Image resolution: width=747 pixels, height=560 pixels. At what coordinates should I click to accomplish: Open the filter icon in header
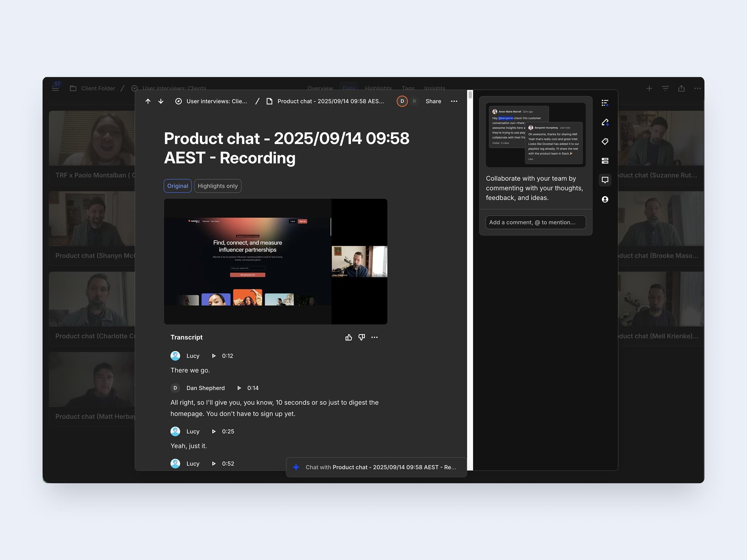(x=665, y=88)
